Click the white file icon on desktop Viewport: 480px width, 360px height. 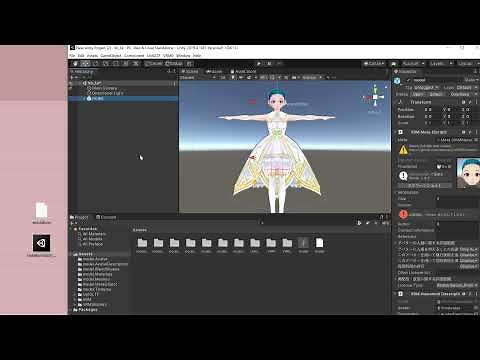coord(41,210)
